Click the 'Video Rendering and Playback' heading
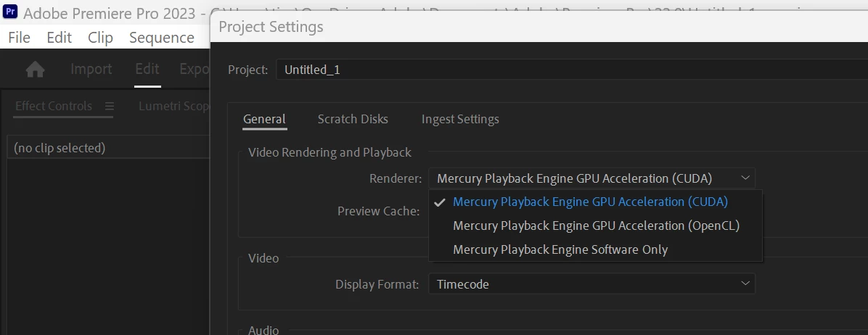The width and height of the screenshot is (868, 335). [330, 152]
